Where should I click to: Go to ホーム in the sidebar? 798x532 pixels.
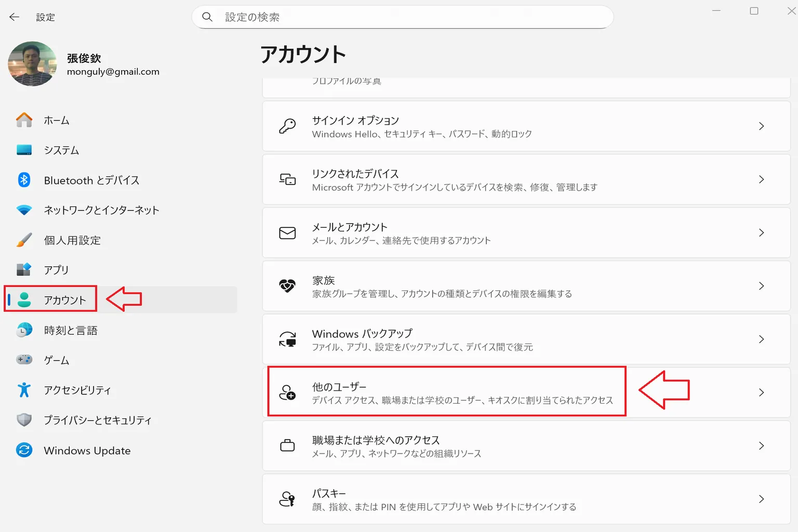(x=57, y=121)
